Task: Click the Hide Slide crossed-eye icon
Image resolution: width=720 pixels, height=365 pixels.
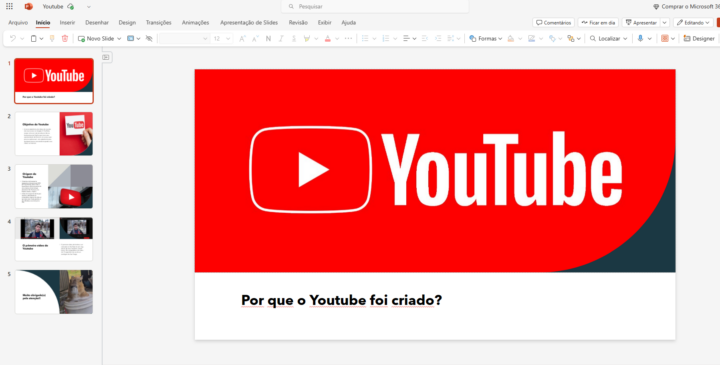Action: (149, 39)
